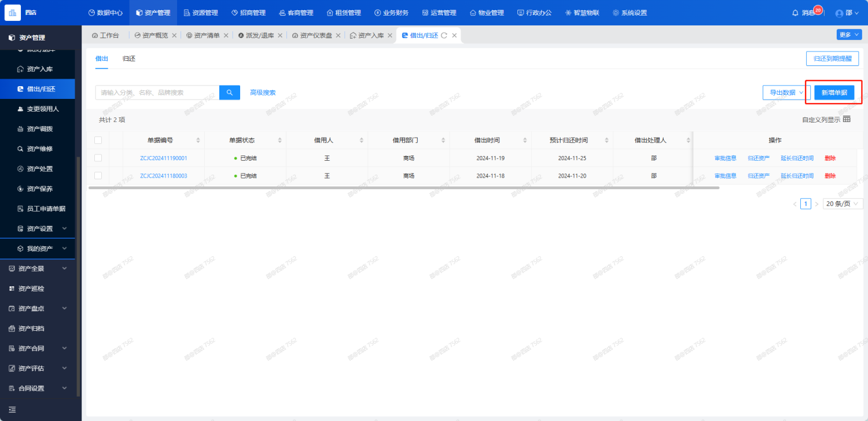Image resolution: width=868 pixels, height=421 pixels.
Task: Open 系统设置 in top navigation
Action: pyautogui.click(x=630, y=13)
